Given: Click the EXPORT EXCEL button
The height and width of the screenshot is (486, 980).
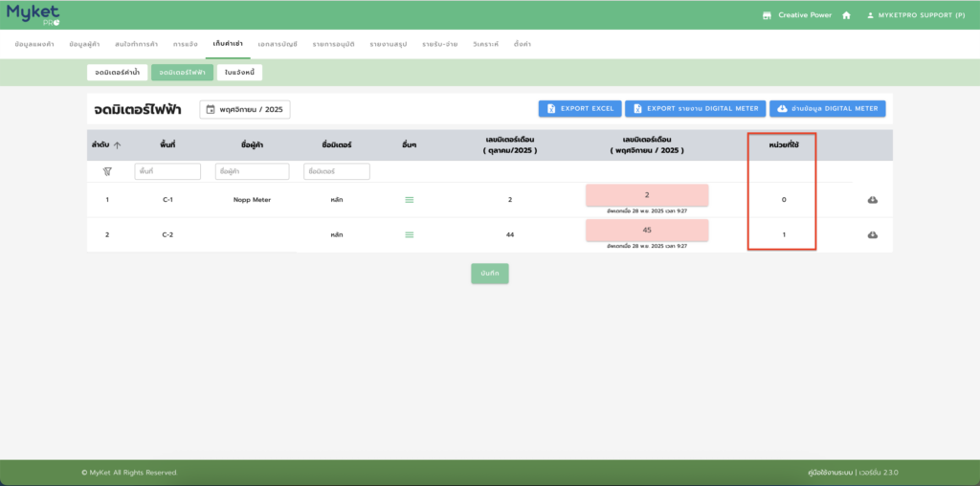Looking at the screenshot, I should tap(580, 109).
